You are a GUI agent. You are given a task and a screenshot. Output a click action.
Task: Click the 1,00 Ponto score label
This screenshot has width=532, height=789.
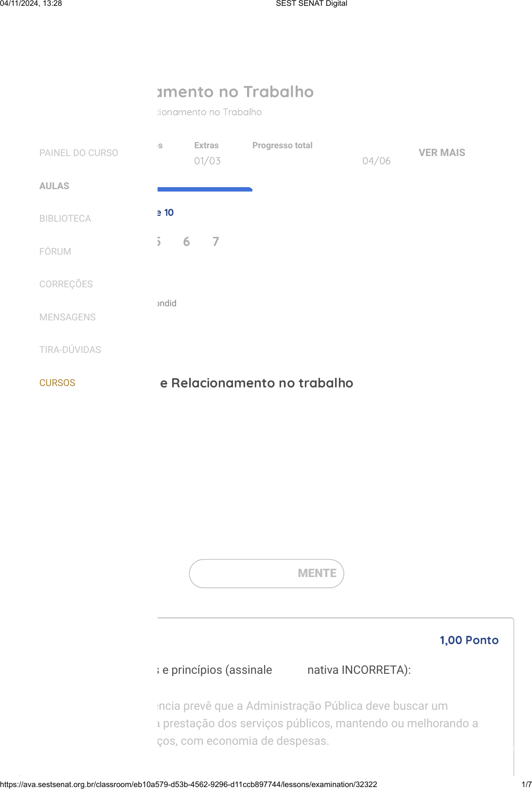[469, 640]
